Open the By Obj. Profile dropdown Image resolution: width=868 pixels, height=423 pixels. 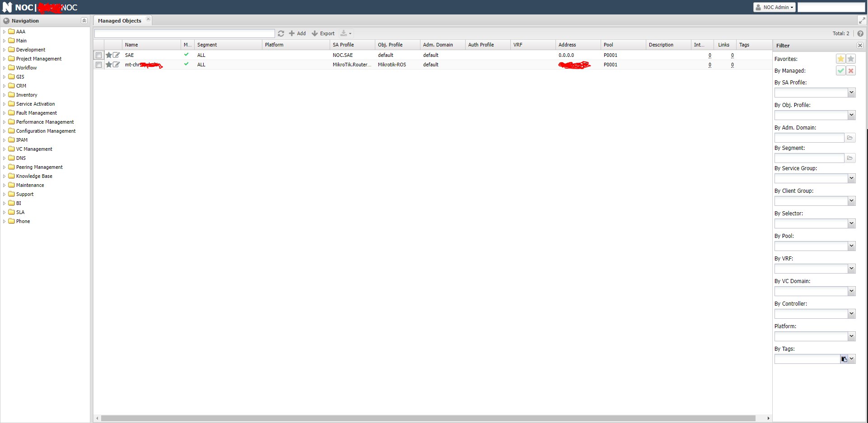(851, 115)
